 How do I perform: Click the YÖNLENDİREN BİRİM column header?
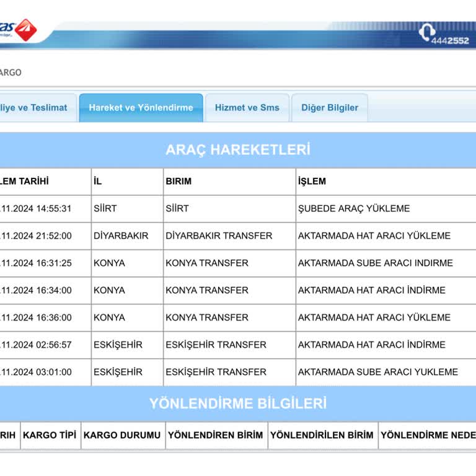(216, 435)
